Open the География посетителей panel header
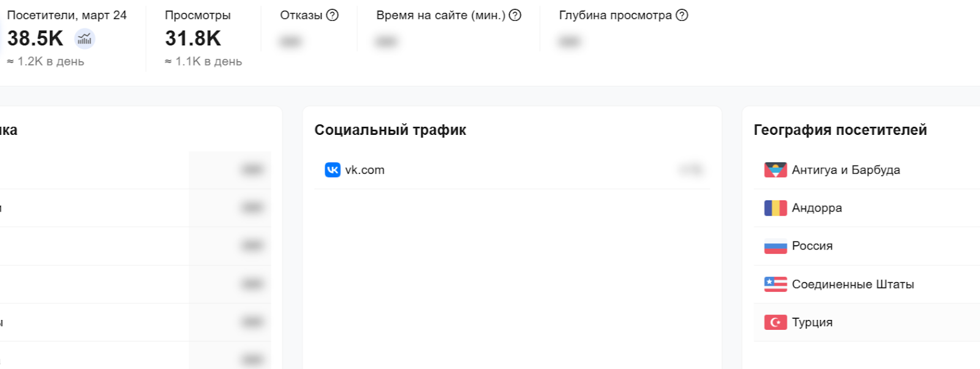Viewport: 980px width, 369px height. (x=840, y=130)
